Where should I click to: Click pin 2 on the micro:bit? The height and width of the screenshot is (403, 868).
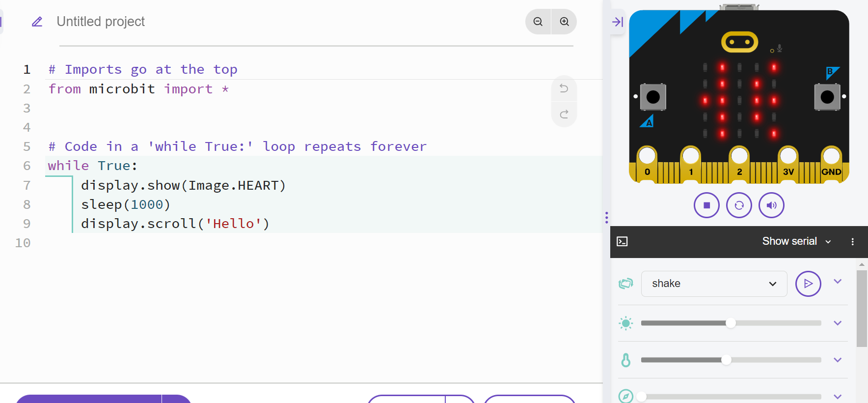(739, 164)
